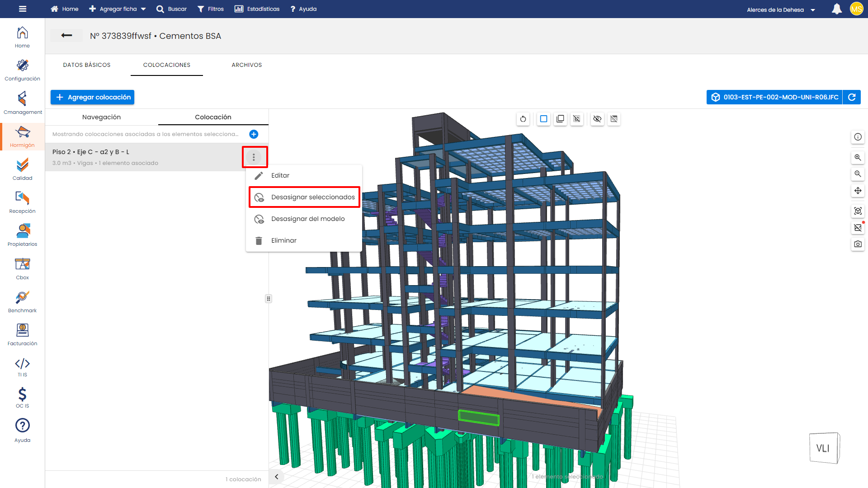Reload the IFC model with refresh icon
Image resolution: width=868 pixels, height=488 pixels.
[852, 97]
